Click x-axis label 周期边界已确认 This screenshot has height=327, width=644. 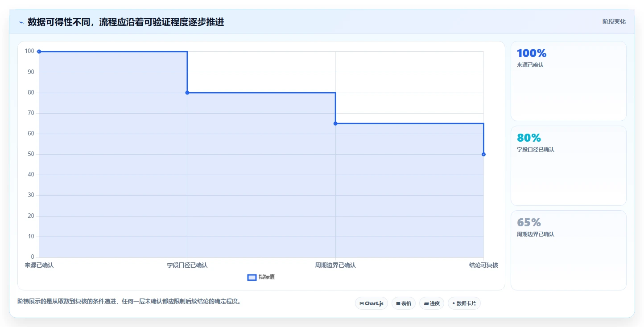pos(335,265)
